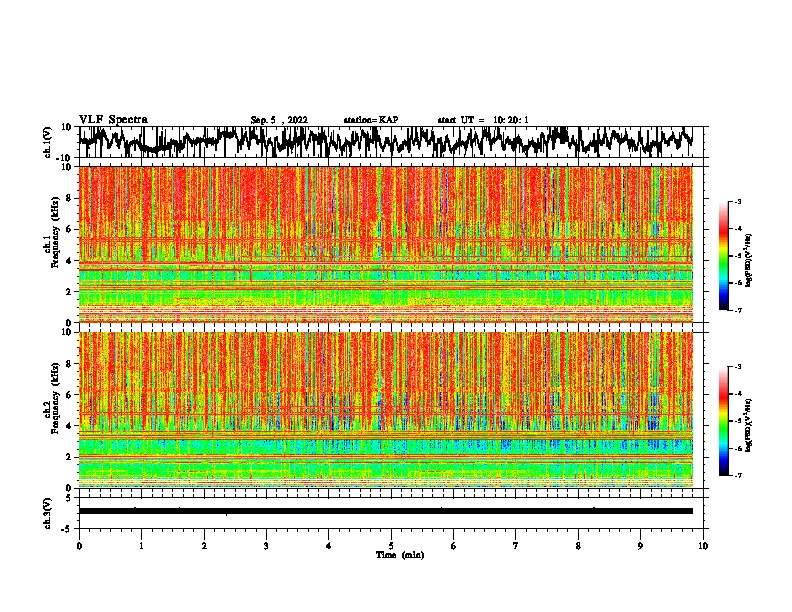Click the ch.1 spectrogram panel
The image size is (792, 612).
click(x=385, y=244)
